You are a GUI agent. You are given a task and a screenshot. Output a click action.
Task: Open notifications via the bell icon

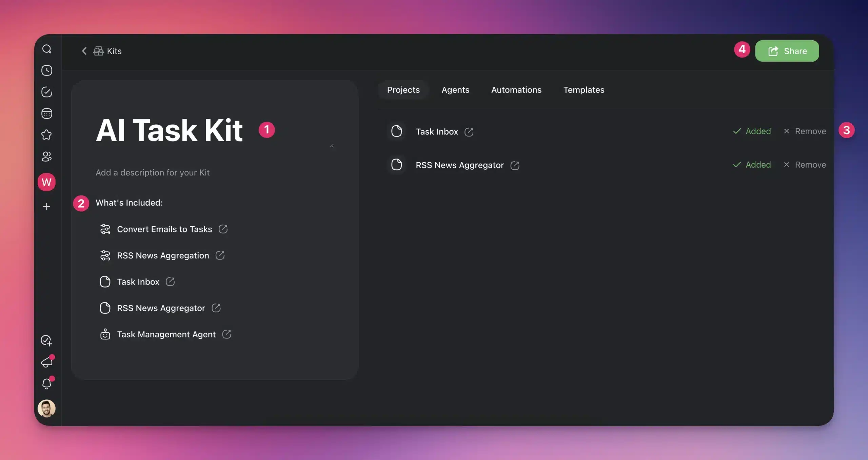click(47, 383)
